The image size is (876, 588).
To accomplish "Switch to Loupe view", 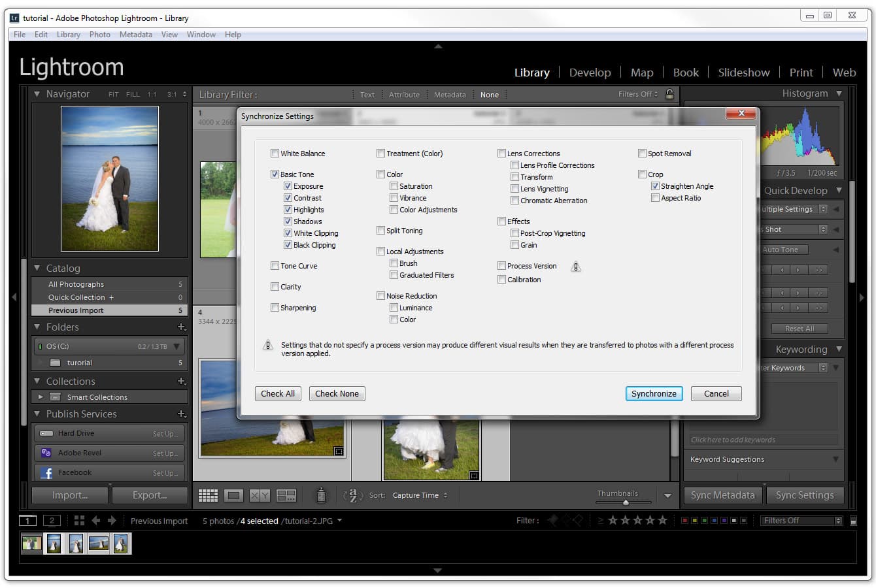I will tap(233, 495).
